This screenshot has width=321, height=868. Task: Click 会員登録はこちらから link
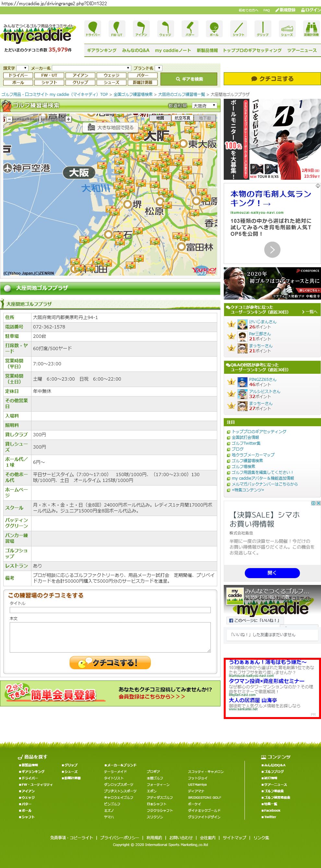(152, 696)
